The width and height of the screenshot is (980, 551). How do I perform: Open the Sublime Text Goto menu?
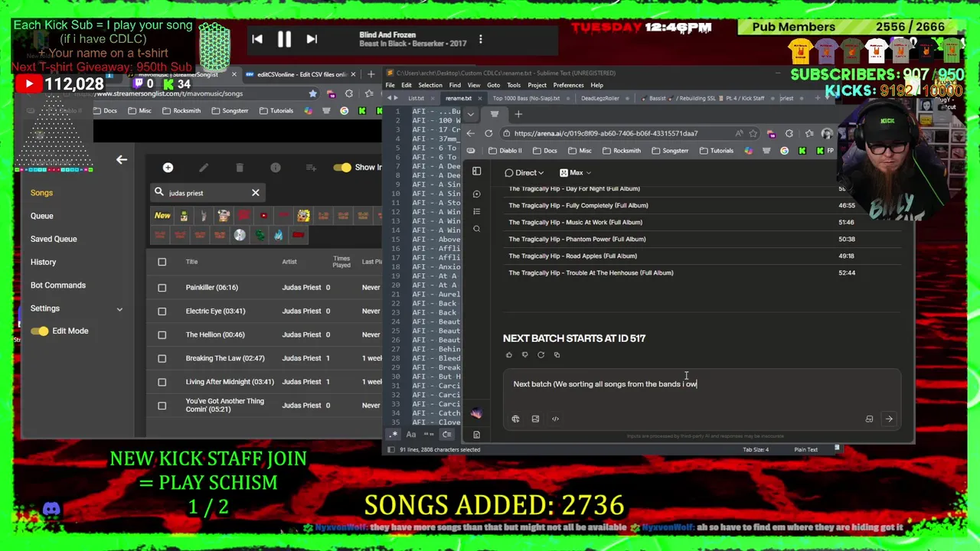click(x=493, y=85)
